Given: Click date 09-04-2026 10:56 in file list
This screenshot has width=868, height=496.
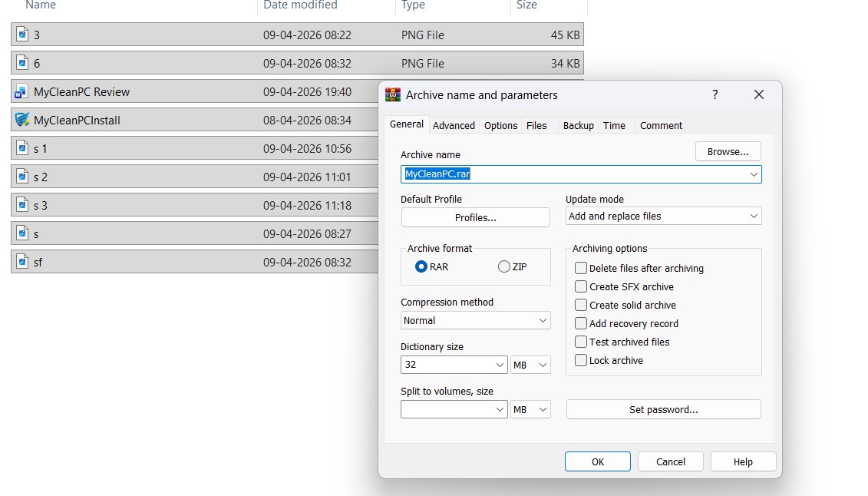Looking at the screenshot, I should 307,148.
